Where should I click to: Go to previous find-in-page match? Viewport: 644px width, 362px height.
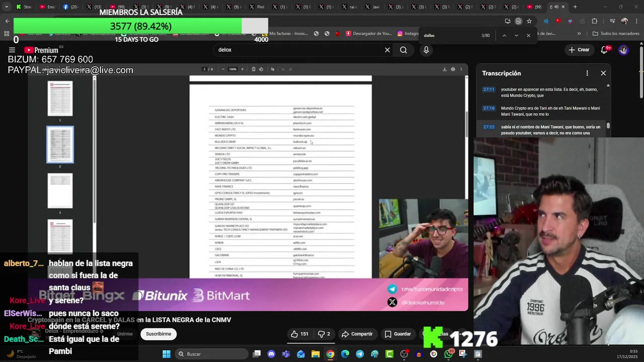point(504,35)
